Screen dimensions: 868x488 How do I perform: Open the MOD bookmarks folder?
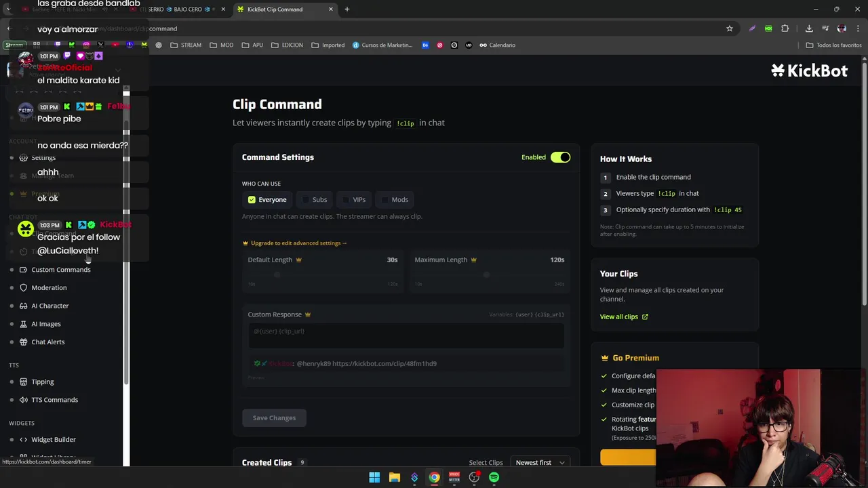pos(222,45)
